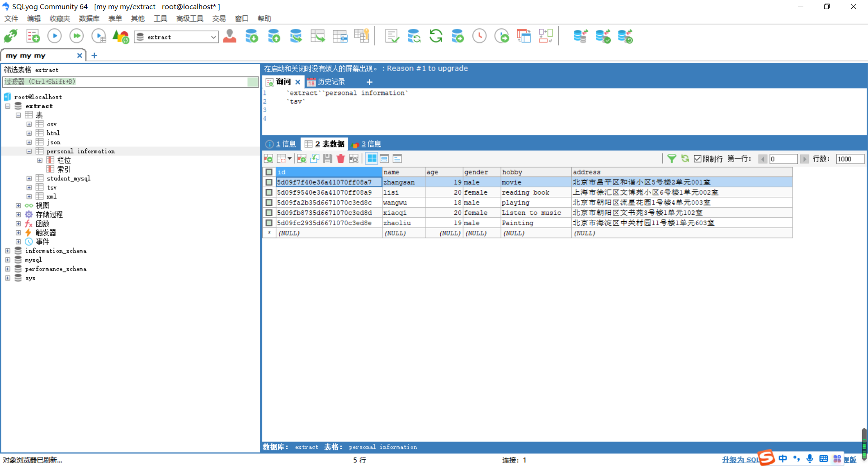Click the 行数 row count input field
The width and height of the screenshot is (868, 466).
click(x=850, y=159)
